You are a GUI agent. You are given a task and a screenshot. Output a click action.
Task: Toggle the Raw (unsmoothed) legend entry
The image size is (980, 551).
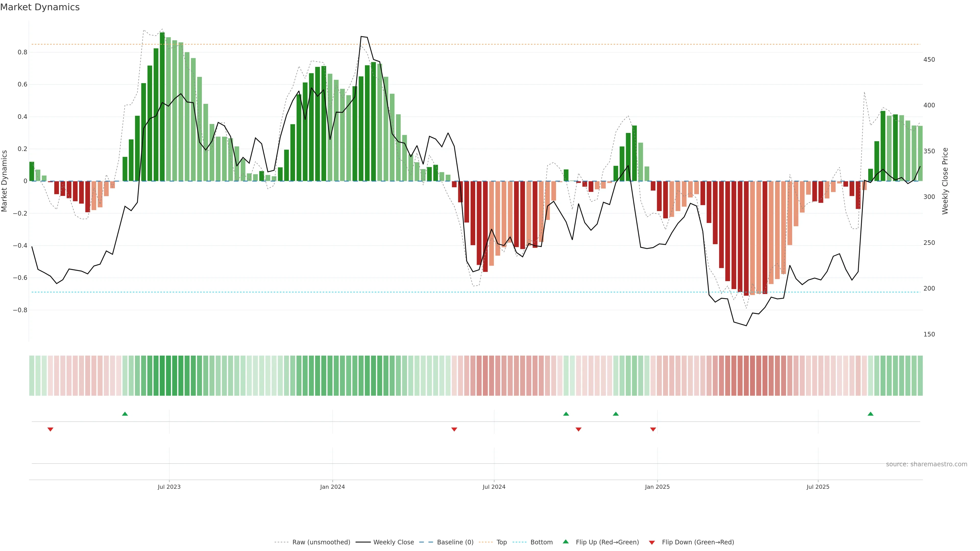point(321,542)
